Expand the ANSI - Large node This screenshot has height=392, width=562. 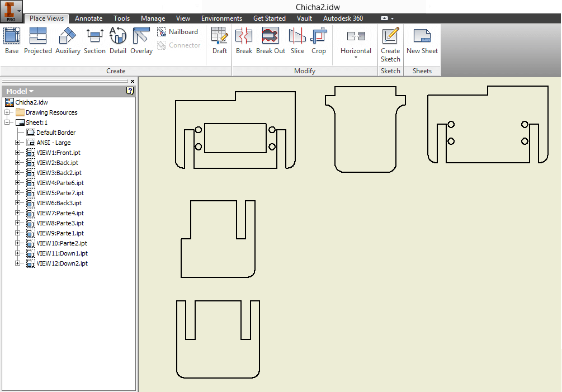pos(17,142)
